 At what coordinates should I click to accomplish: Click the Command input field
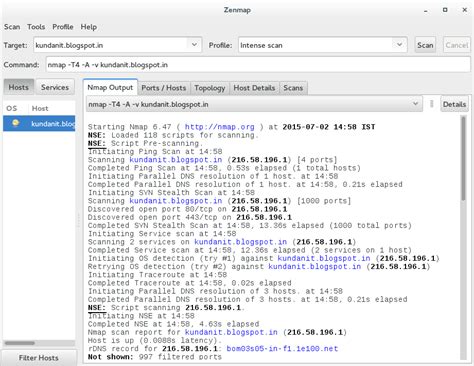pos(258,64)
